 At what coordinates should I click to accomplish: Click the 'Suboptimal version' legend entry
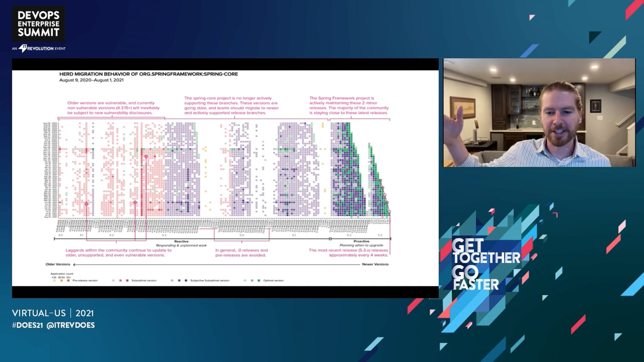click(144, 281)
